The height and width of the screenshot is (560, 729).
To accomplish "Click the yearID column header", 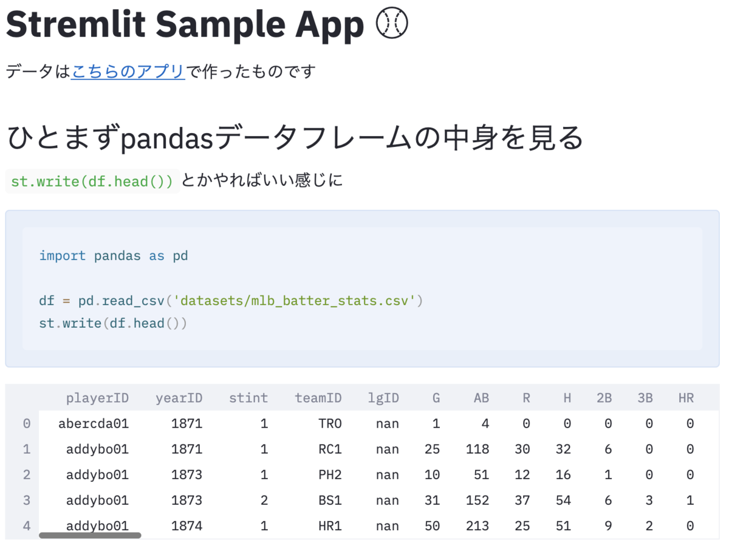I will pos(179,398).
